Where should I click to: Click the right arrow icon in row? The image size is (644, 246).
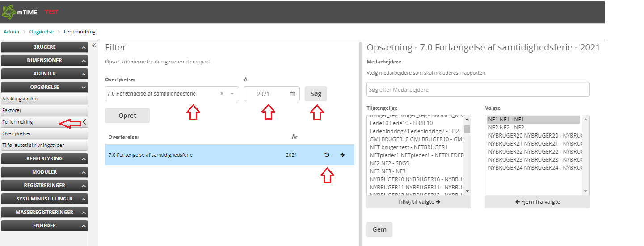click(342, 155)
